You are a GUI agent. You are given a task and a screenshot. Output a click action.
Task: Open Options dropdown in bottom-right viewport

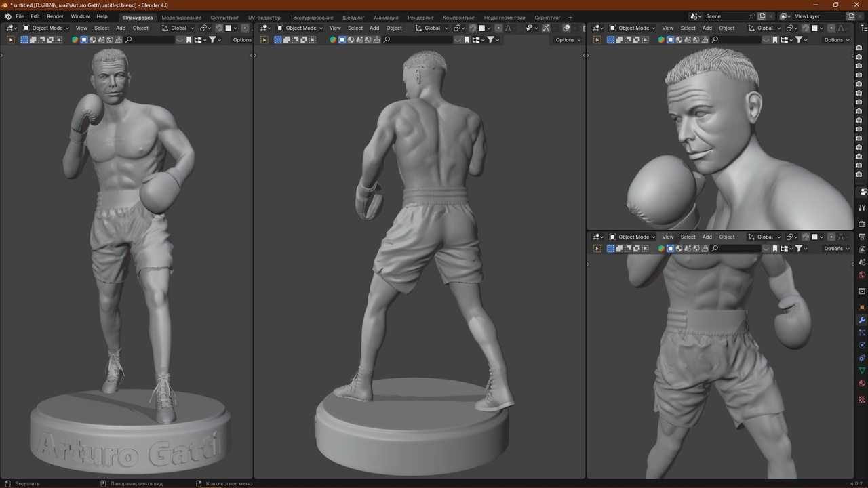(836, 249)
